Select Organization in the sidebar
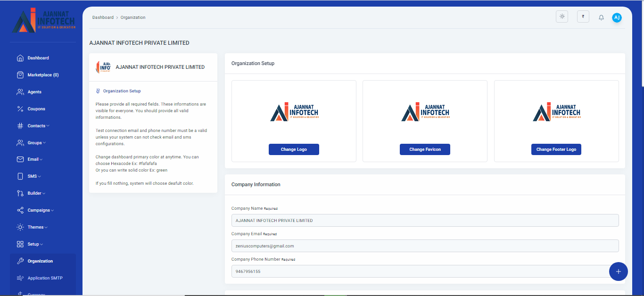 pyautogui.click(x=40, y=261)
